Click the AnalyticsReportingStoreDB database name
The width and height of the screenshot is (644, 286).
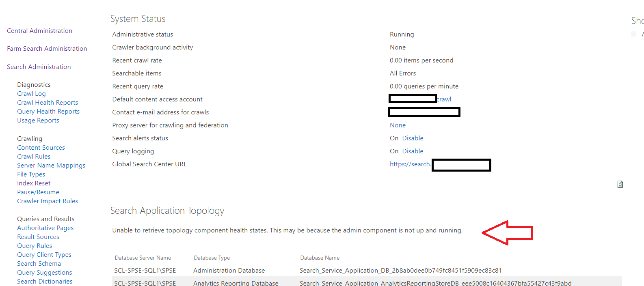[x=435, y=283]
